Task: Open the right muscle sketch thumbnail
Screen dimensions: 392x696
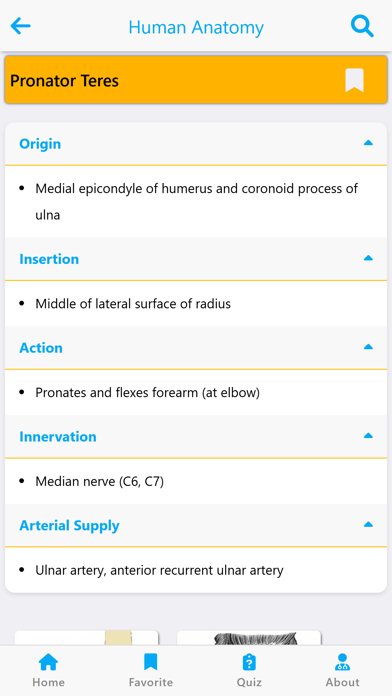Action: click(x=249, y=638)
